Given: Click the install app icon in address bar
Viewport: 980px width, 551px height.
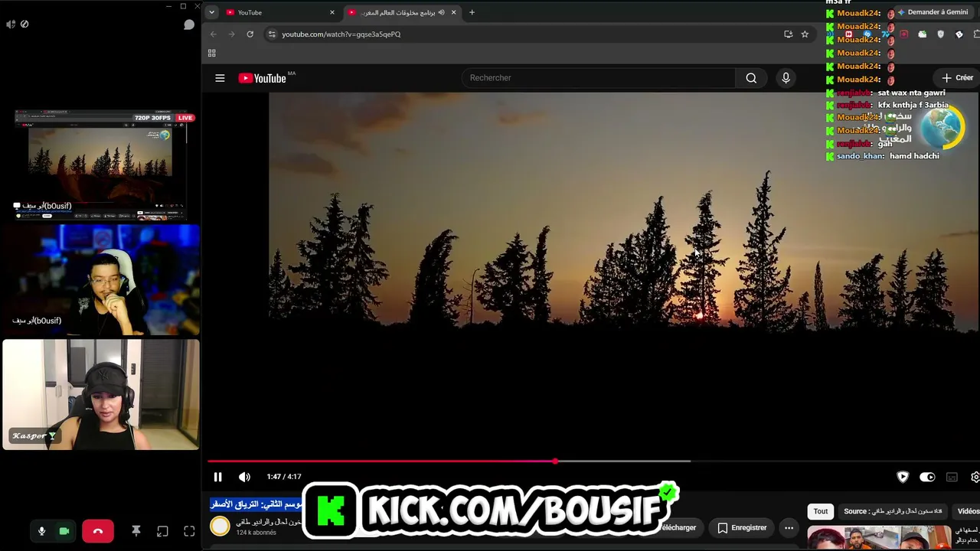Looking at the screenshot, I should tap(788, 34).
